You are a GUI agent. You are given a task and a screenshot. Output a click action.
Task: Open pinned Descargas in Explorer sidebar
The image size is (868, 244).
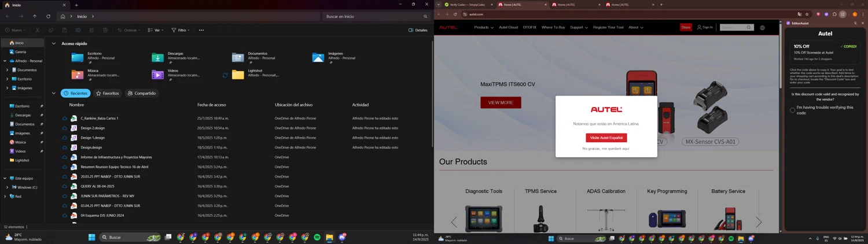pyautogui.click(x=23, y=115)
